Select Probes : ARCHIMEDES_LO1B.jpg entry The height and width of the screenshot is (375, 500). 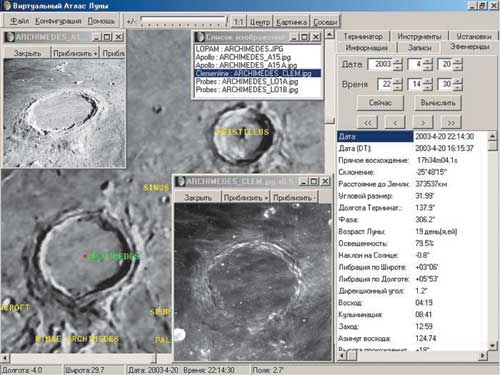coord(257,89)
